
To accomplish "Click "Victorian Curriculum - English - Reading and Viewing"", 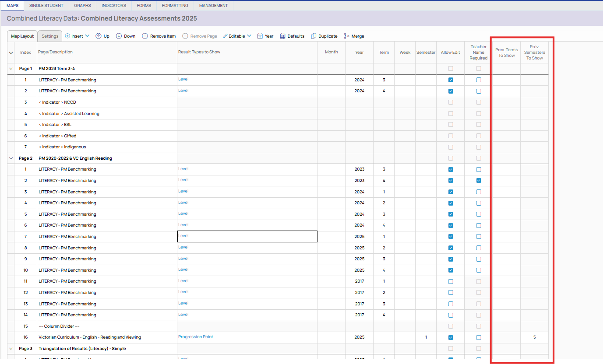I will pyautogui.click(x=90, y=337).
